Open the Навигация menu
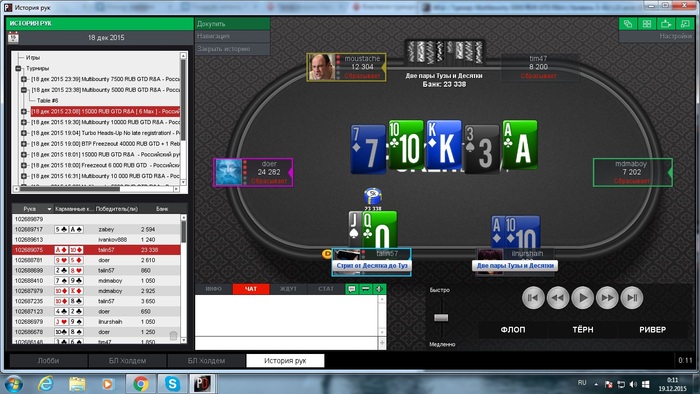The height and width of the screenshot is (394, 700). [232, 36]
